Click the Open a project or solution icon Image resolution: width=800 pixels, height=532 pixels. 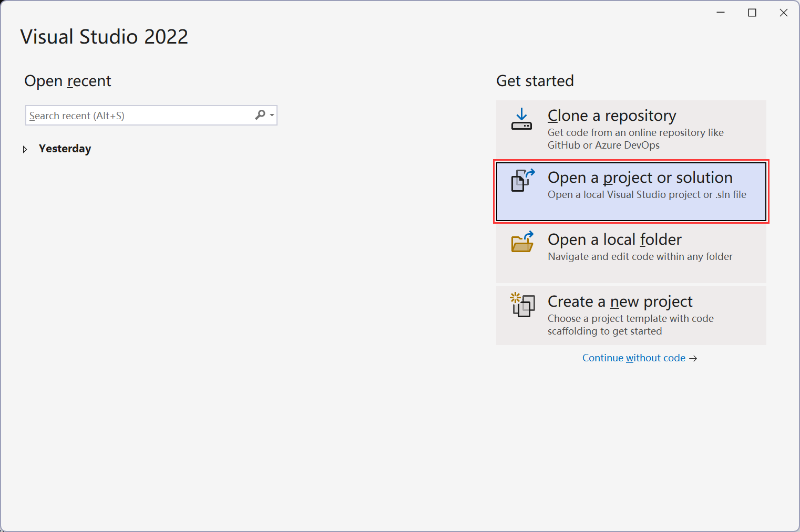522,180
